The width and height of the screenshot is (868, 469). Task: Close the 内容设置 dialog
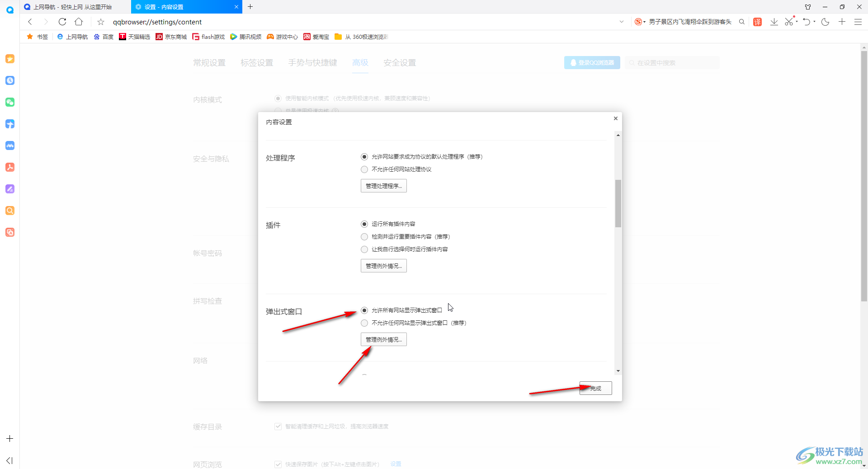point(615,118)
